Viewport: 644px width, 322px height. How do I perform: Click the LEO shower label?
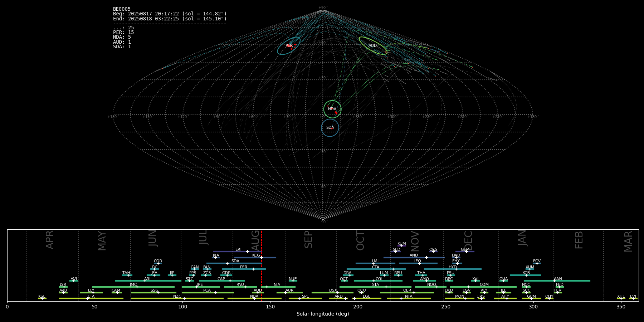[x=418, y=261]
